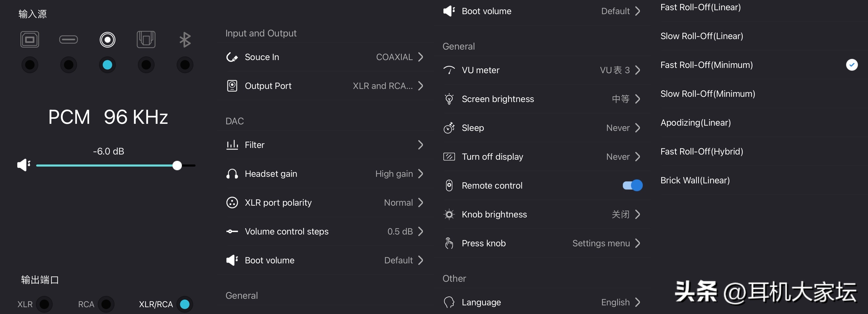This screenshot has width=868, height=314.
Task: Select the coaxial input source icon
Action: pos(107,40)
